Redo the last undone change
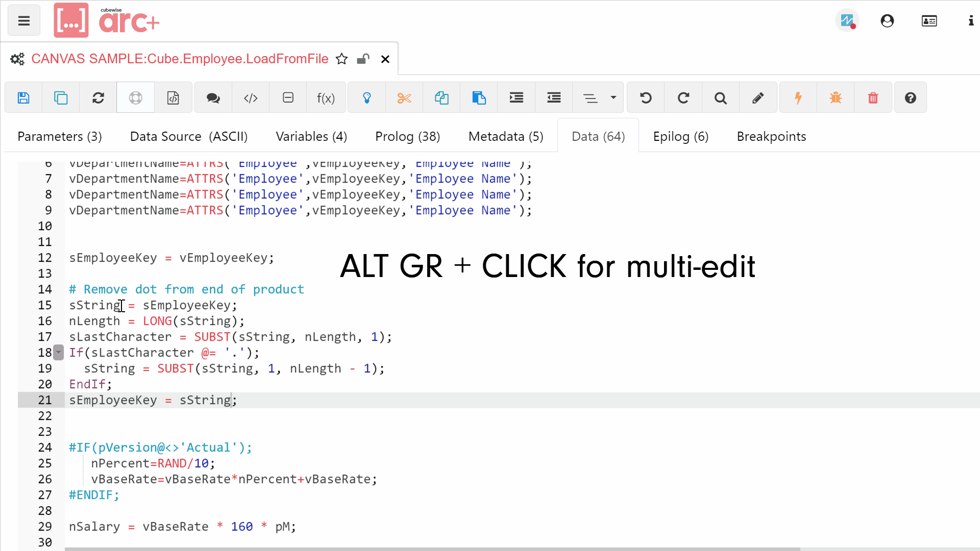This screenshot has height=551, width=980. pos(682,97)
